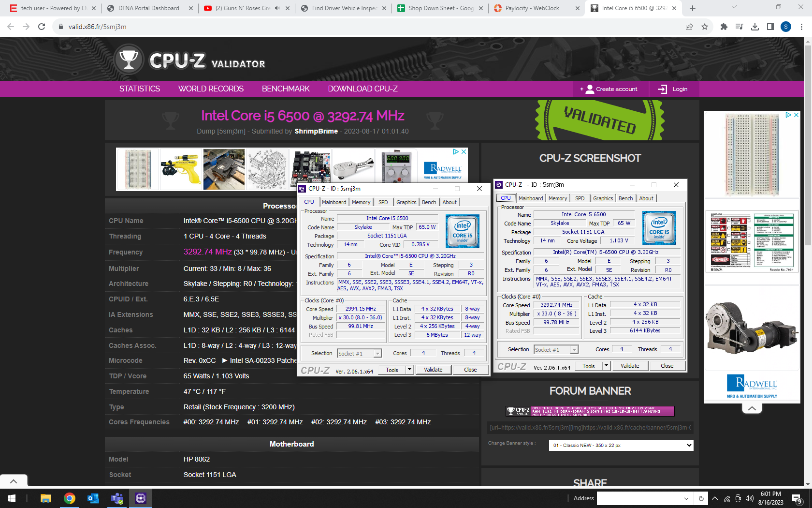Switch to the Memory tab in the right CPU-Z window
The image size is (812, 508).
(558, 198)
